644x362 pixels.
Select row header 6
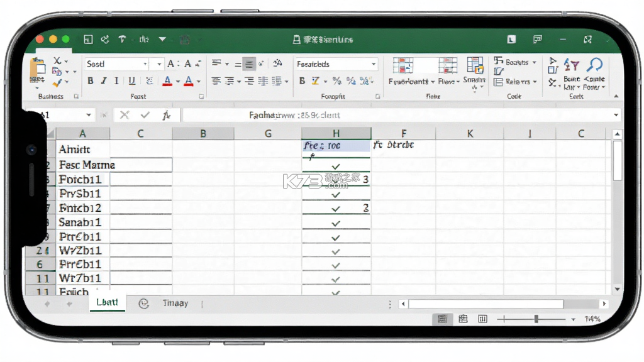[x=40, y=265]
